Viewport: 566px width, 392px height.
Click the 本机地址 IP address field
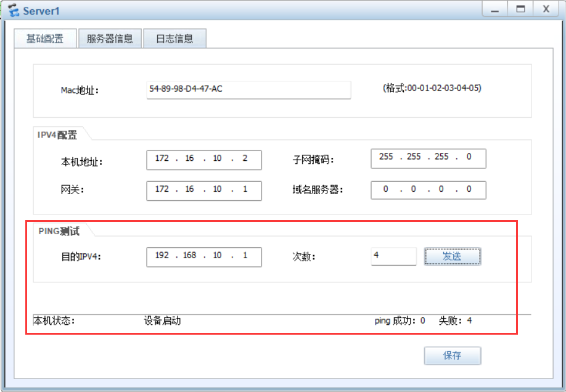tap(203, 159)
